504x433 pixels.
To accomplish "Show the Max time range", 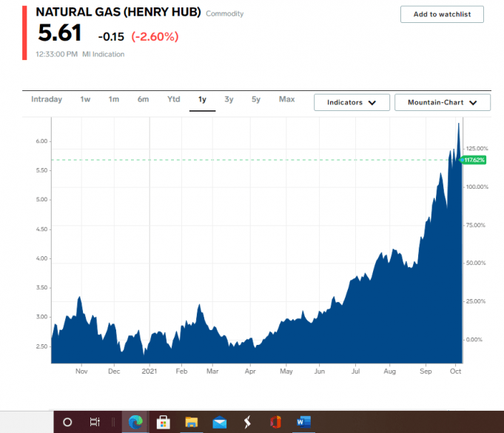I will click(x=286, y=99).
